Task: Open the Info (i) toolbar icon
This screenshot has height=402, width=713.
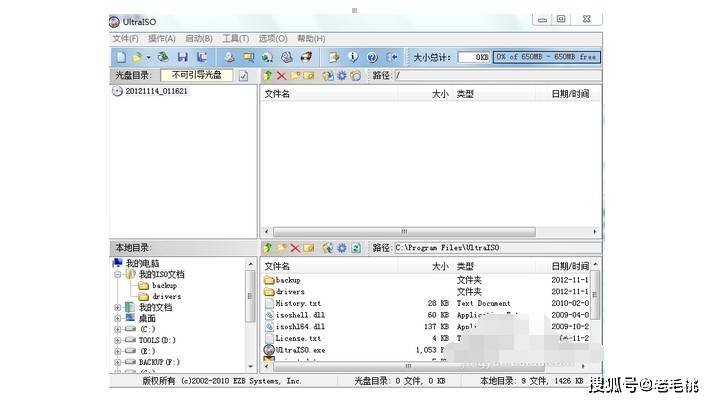Action: 353,57
